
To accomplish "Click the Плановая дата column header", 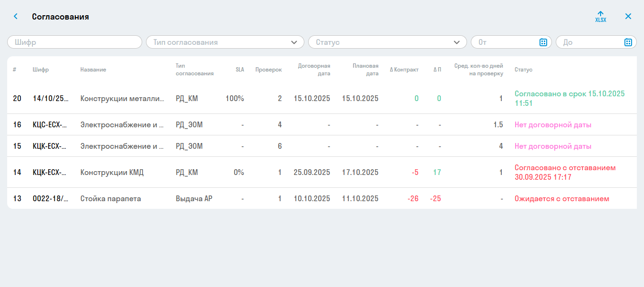I will point(365,70).
